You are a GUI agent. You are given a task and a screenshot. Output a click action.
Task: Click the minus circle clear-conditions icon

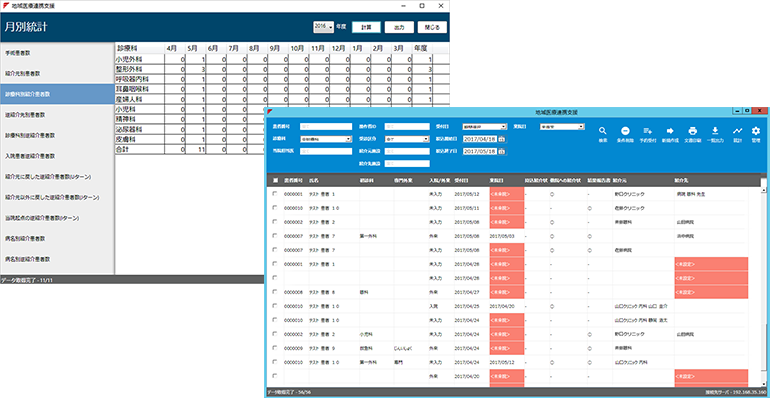pos(625,131)
